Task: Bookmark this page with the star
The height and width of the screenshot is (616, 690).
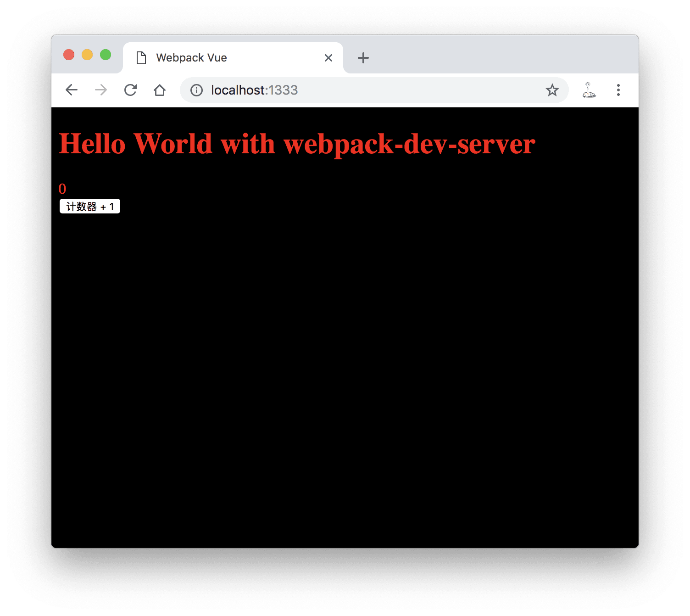Action: tap(552, 90)
